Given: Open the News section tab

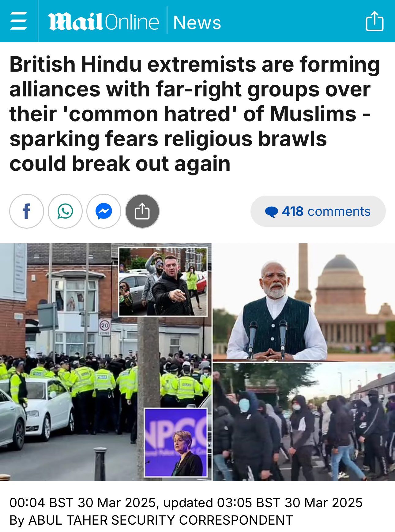Looking at the screenshot, I should tap(197, 23).
